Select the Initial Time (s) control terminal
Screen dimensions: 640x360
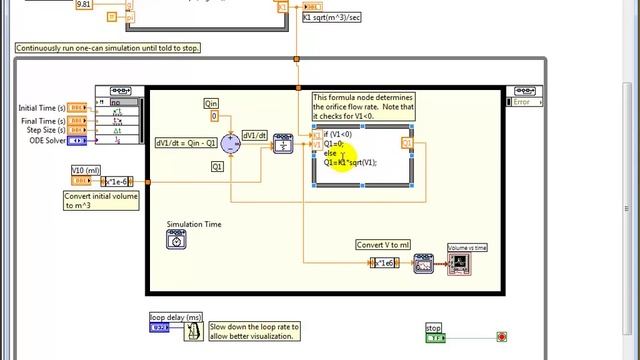point(77,107)
